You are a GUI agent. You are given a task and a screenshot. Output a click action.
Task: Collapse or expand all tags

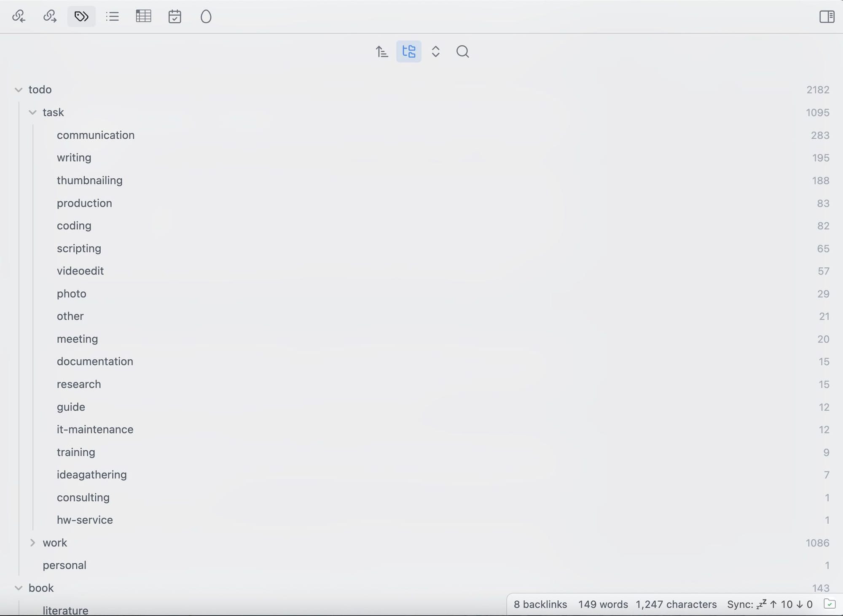436,51
